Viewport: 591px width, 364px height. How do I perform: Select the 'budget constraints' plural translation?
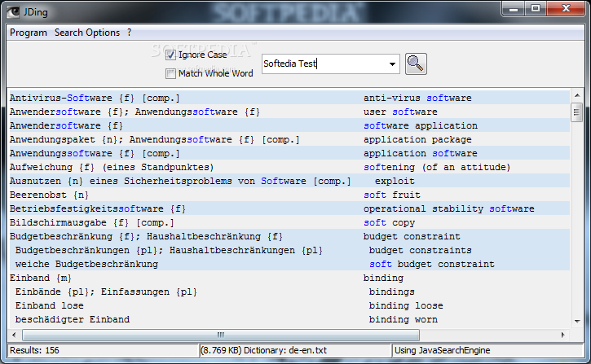tap(421, 250)
